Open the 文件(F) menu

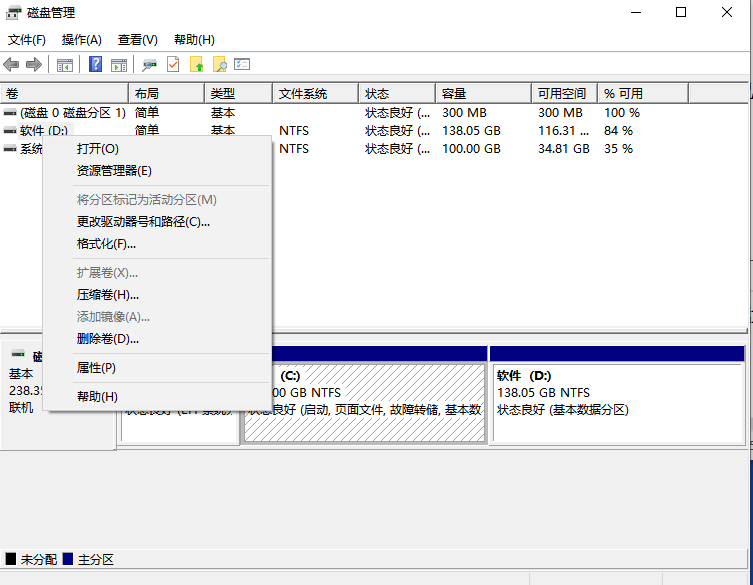tap(27, 40)
